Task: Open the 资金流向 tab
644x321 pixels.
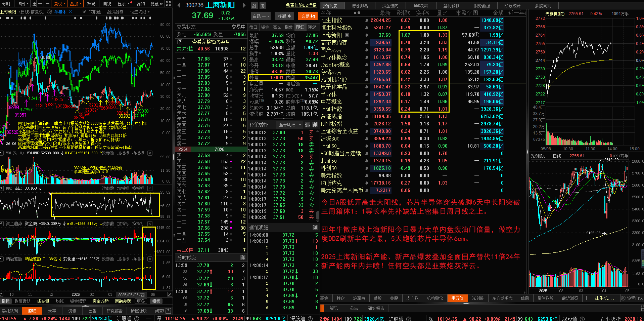Action: click(x=390, y=6)
